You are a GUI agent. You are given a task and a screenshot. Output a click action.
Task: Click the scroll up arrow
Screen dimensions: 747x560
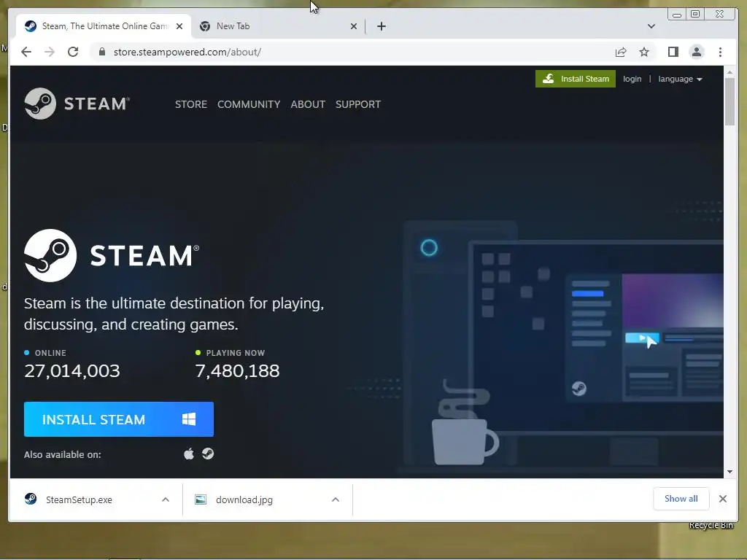point(729,72)
